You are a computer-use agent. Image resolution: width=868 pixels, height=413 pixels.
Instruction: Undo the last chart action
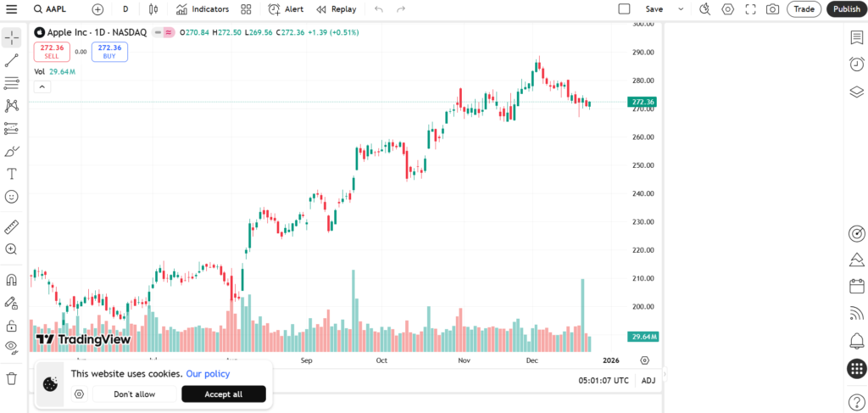379,8
